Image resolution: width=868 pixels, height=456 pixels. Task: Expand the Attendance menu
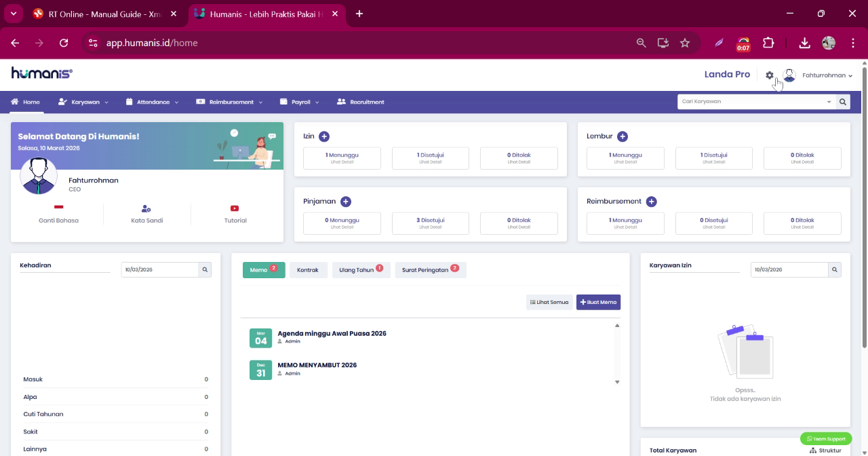(x=153, y=102)
